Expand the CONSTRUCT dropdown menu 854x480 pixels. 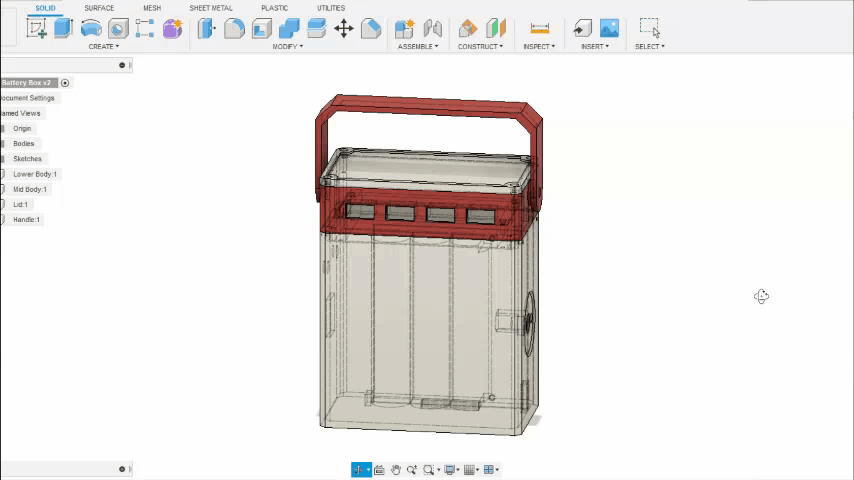tap(480, 46)
